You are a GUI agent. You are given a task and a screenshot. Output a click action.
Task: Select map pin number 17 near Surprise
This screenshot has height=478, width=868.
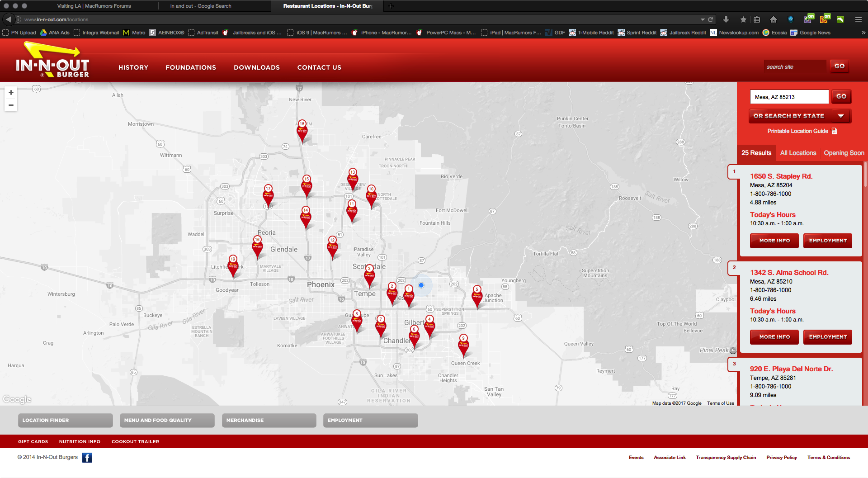268,196
